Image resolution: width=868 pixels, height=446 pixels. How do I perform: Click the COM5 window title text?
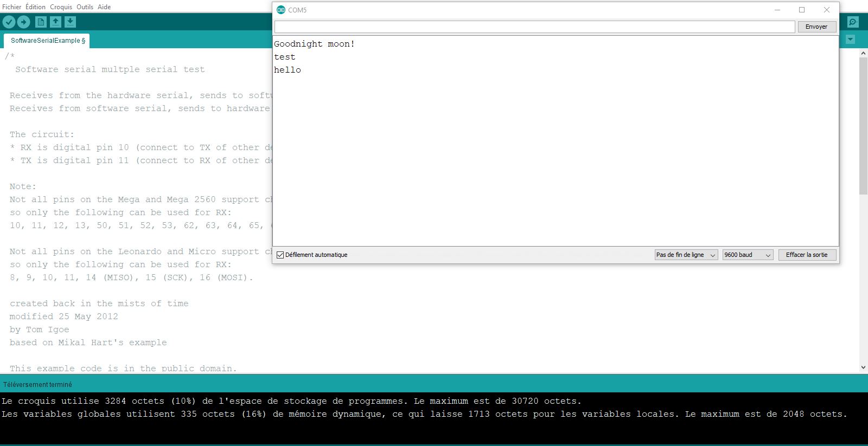tap(297, 10)
